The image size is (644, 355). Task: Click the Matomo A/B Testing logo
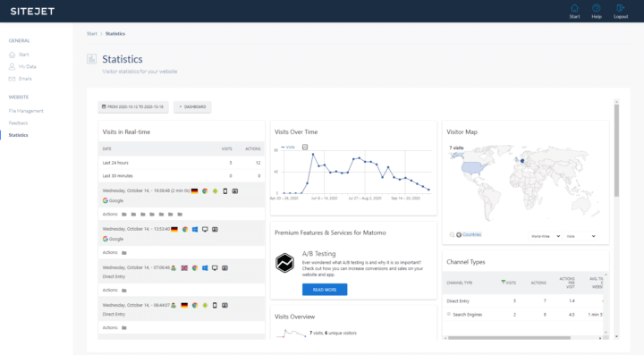(x=284, y=263)
